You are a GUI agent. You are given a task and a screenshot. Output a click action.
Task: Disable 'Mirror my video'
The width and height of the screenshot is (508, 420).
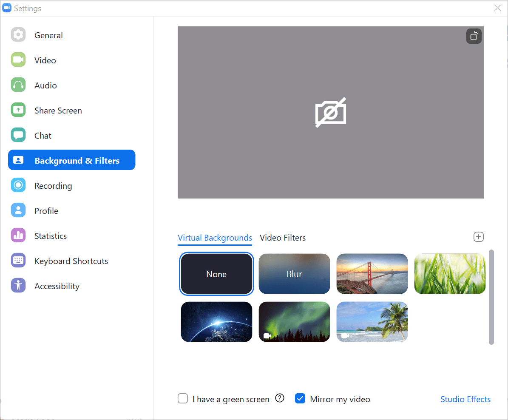(300, 398)
